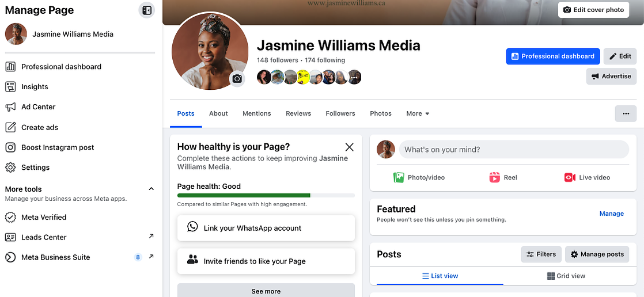
Task: Click Link your WhatsApp account
Action: click(266, 228)
